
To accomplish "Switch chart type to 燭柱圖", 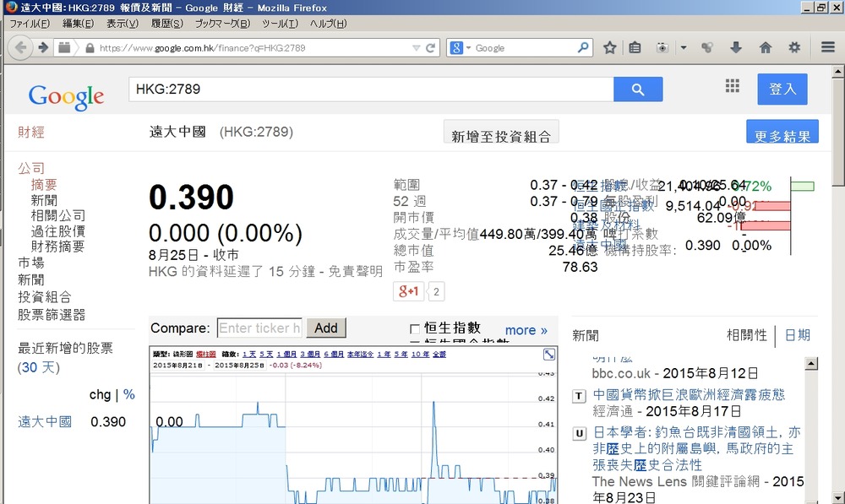I will pyautogui.click(x=206, y=355).
